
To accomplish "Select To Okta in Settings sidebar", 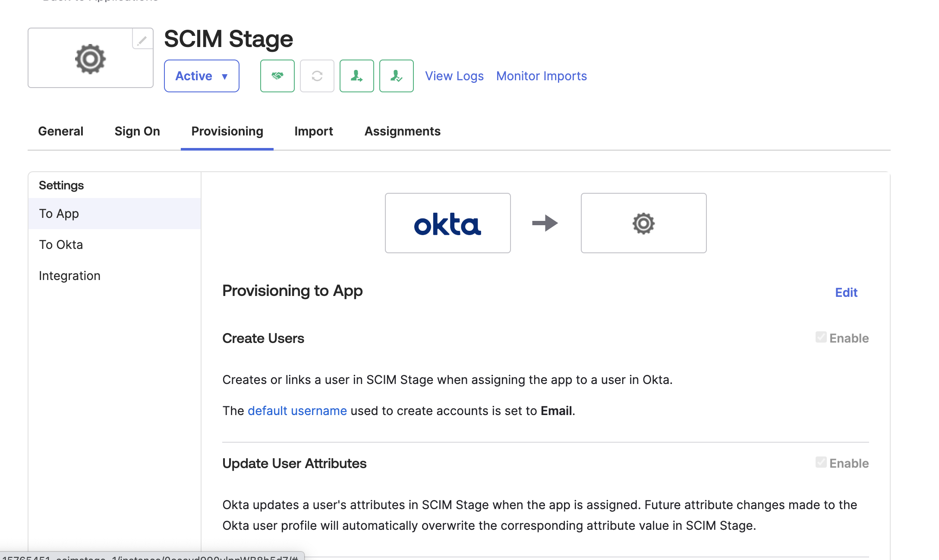I will 61,245.
